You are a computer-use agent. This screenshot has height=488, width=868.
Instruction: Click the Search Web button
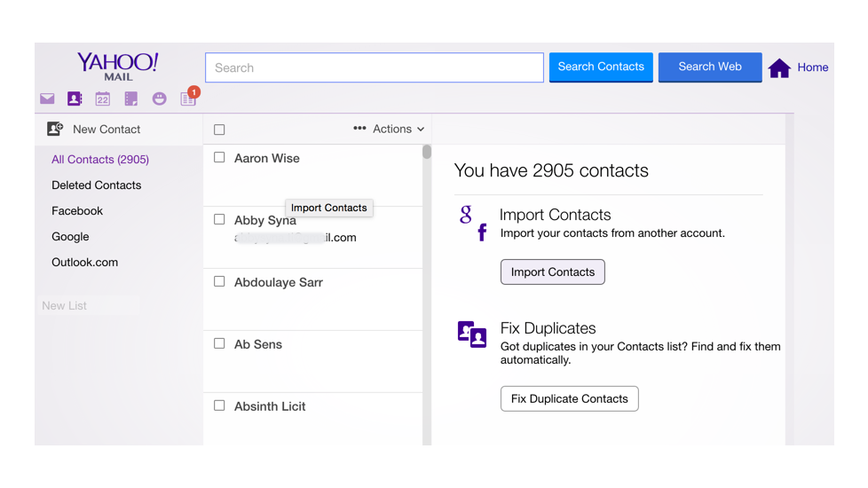point(710,67)
